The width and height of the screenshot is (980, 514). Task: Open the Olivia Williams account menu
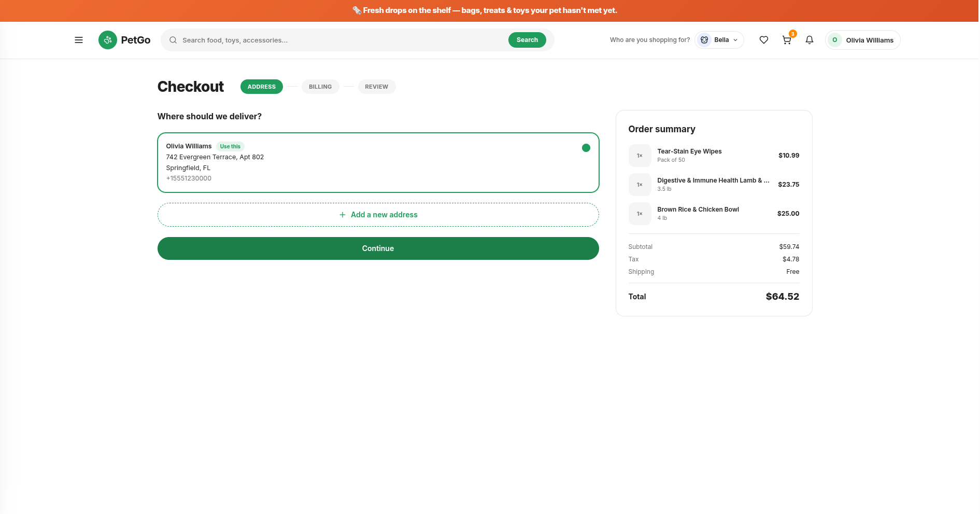click(x=863, y=40)
